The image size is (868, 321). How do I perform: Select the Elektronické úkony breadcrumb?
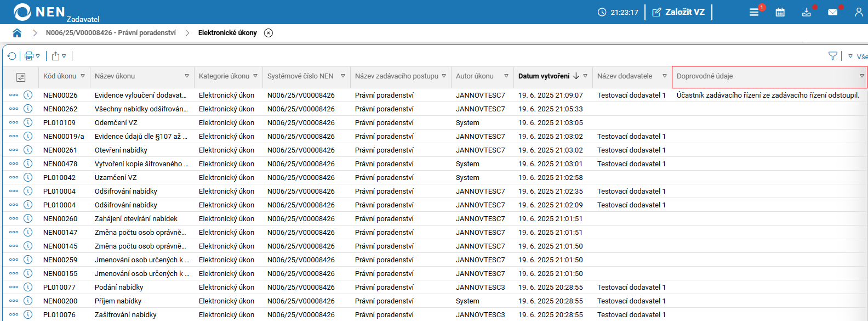coord(227,33)
